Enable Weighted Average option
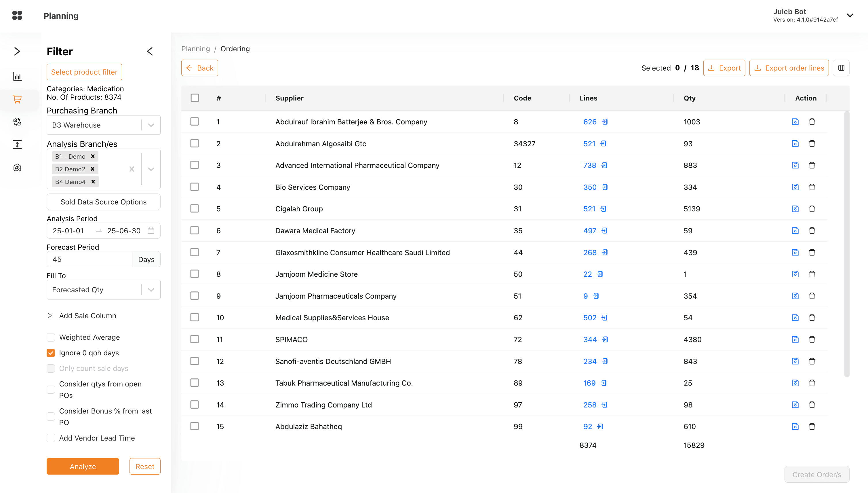Viewport: 868px width, 493px height. click(x=51, y=337)
